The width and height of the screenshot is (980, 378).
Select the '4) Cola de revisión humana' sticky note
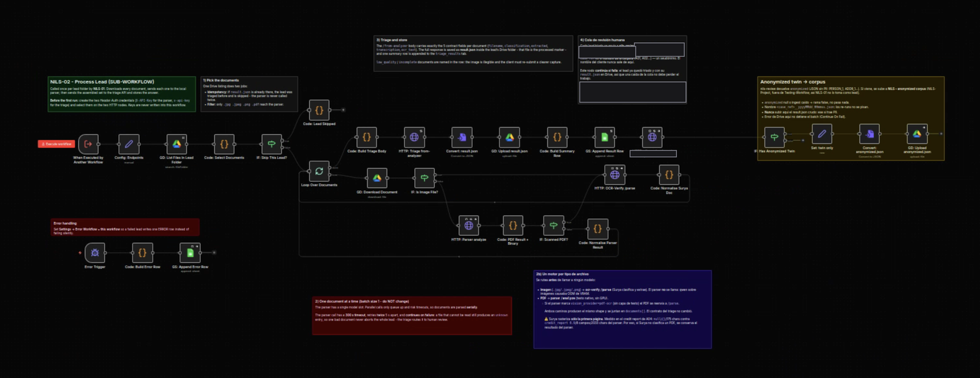pyautogui.click(x=632, y=69)
